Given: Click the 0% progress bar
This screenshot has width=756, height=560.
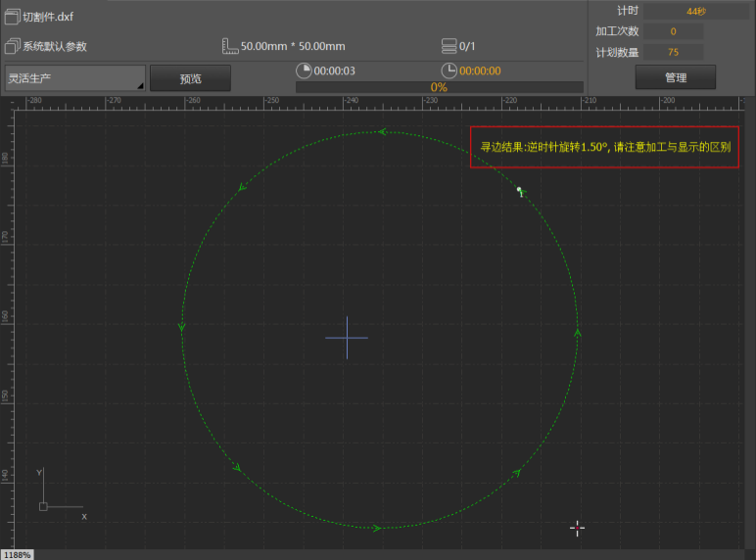Looking at the screenshot, I should pos(439,87).
